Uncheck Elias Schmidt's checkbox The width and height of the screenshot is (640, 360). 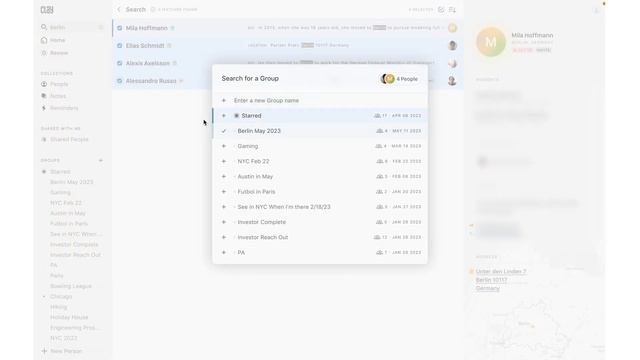[120, 46]
